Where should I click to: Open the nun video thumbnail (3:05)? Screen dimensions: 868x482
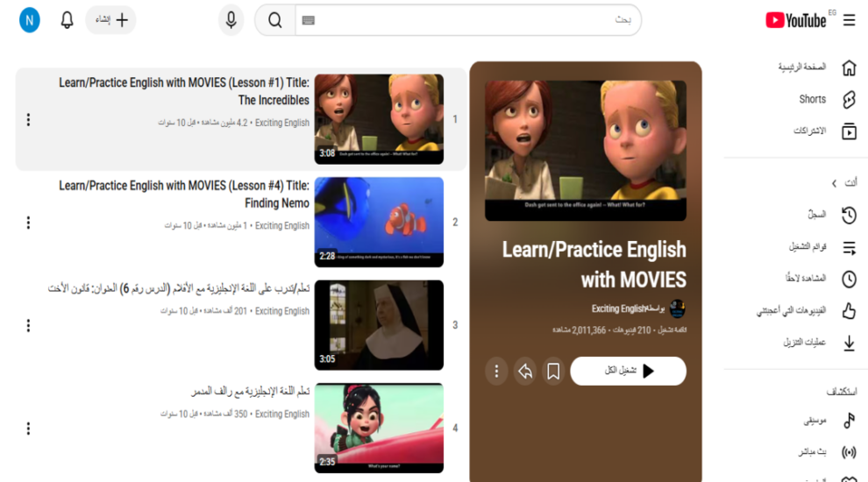(379, 325)
